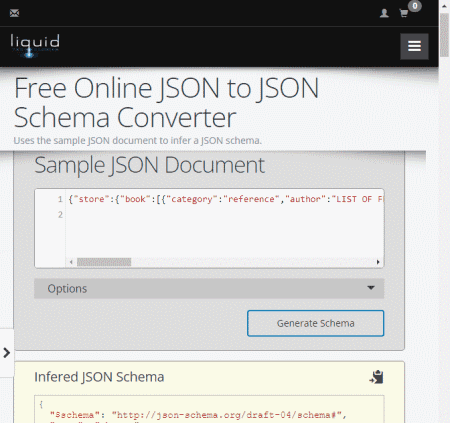Expand the left side panel chevron
Viewport: 450px width, 423px height.
[x=7, y=353]
